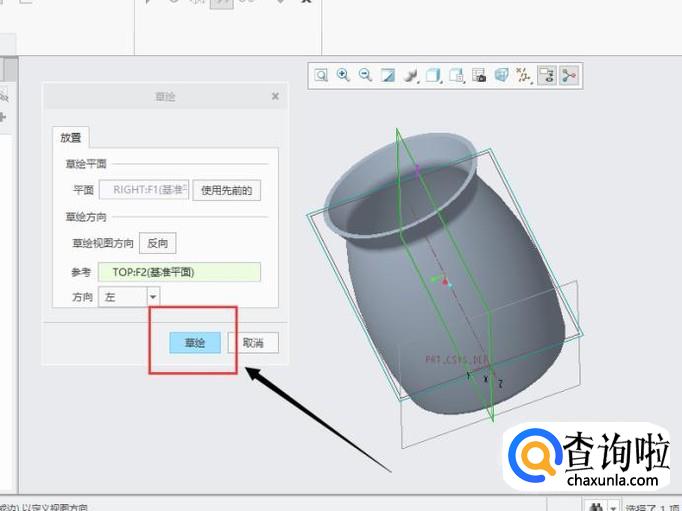682x511 pixels.
Task: Click the 取消 button
Action: (253, 343)
